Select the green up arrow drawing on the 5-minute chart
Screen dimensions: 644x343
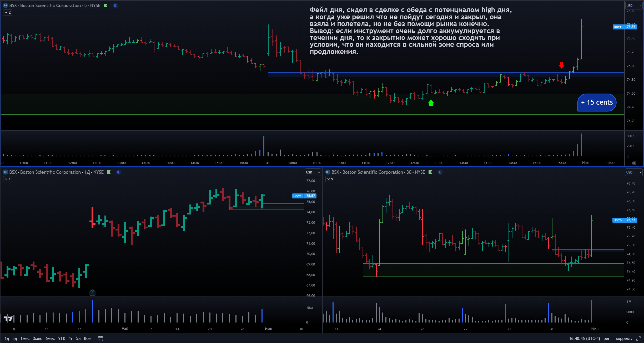tap(431, 103)
